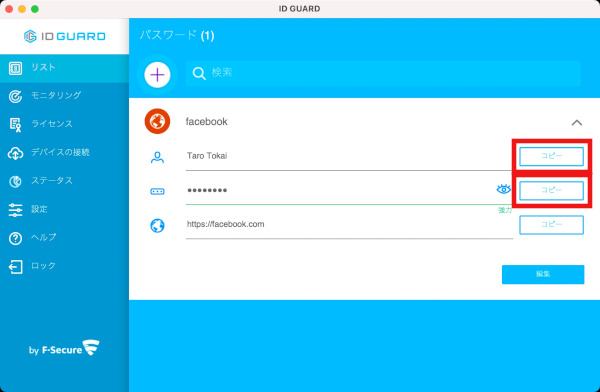
Task: Click the purple plus add-password icon
Action: coord(157,75)
